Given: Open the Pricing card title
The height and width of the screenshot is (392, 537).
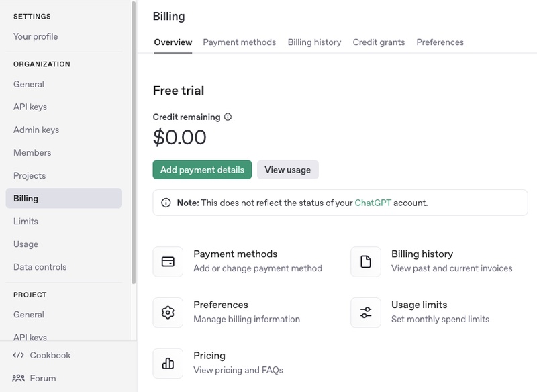Looking at the screenshot, I should point(209,356).
